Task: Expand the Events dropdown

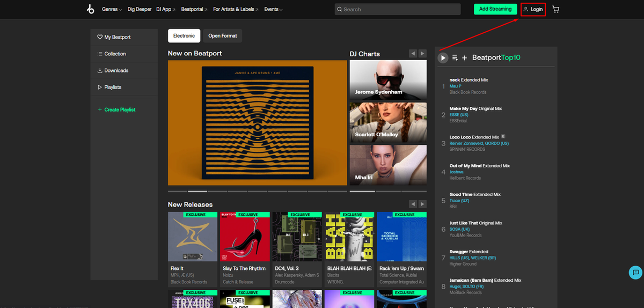Action: 273,9
